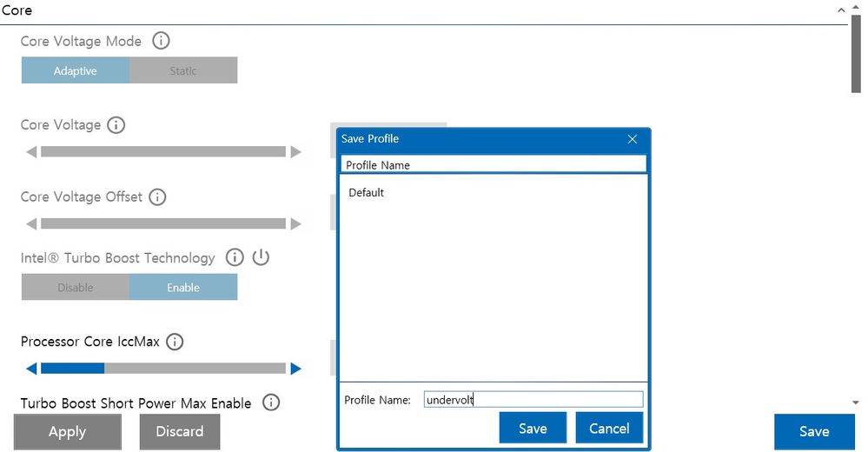This screenshot has height=452, width=868.
Task: Click the scrollbar up arrow
Action: (x=855, y=6)
